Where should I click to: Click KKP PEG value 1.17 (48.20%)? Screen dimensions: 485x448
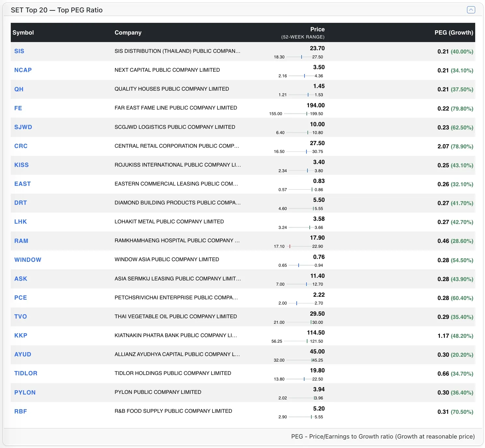click(x=455, y=336)
